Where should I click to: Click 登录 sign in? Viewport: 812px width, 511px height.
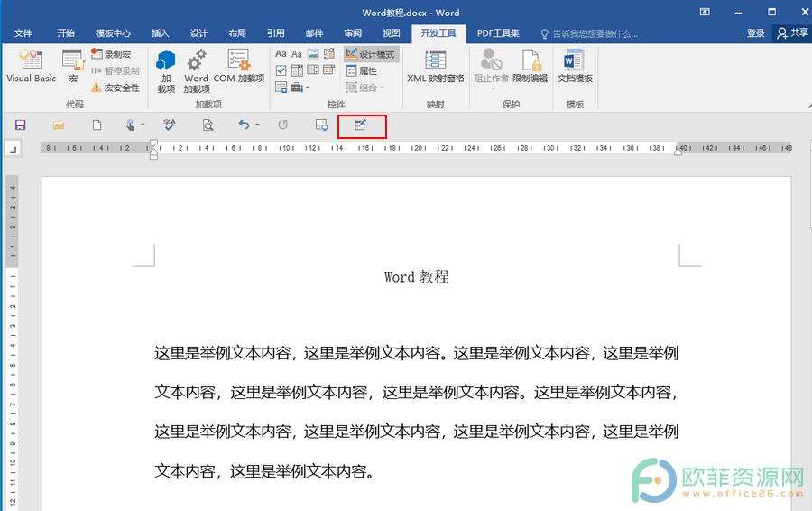click(755, 33)
